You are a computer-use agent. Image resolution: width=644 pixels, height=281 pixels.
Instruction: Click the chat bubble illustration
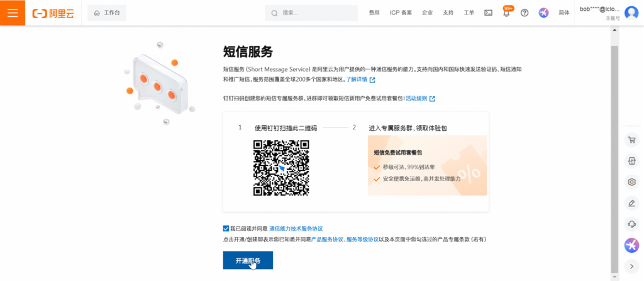pyautogui.click(x=160, y=84)
